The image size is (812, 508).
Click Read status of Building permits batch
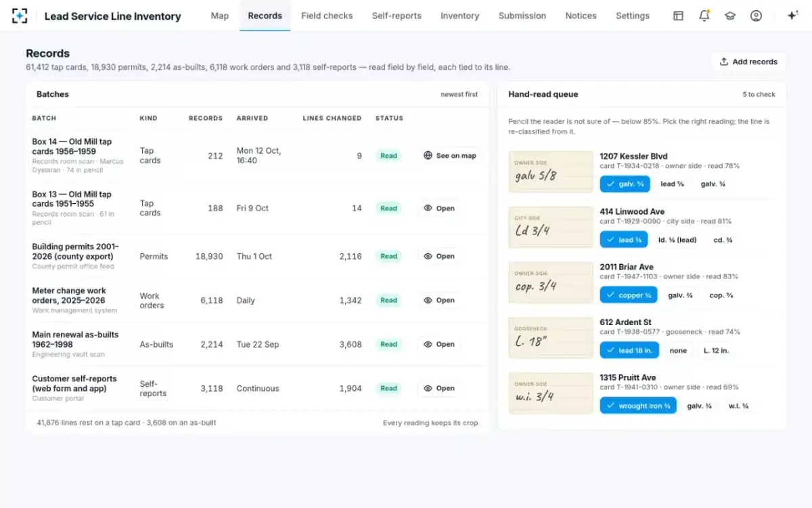pyautogui.click(x=388, y=257)
